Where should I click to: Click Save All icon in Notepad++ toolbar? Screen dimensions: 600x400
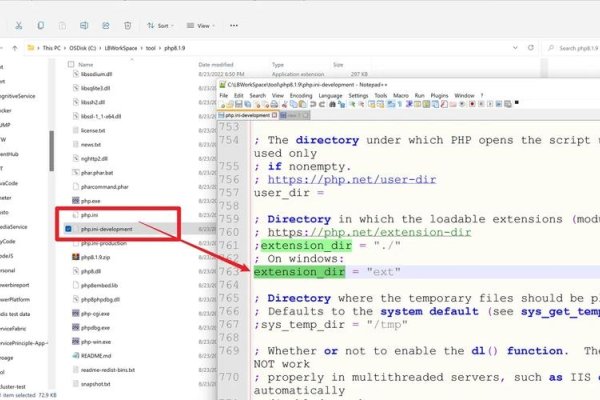[248, 104]
